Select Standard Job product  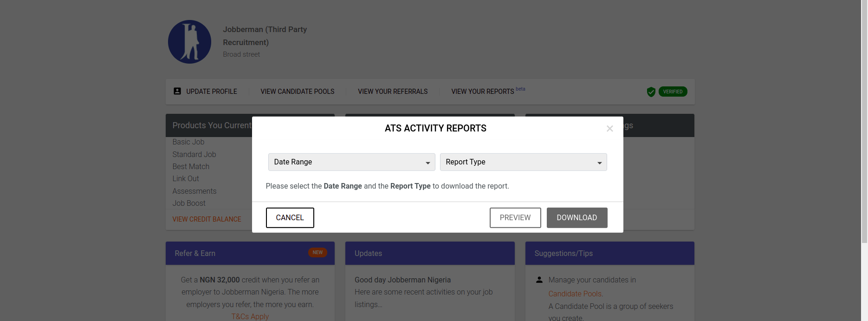pos(194,154)
